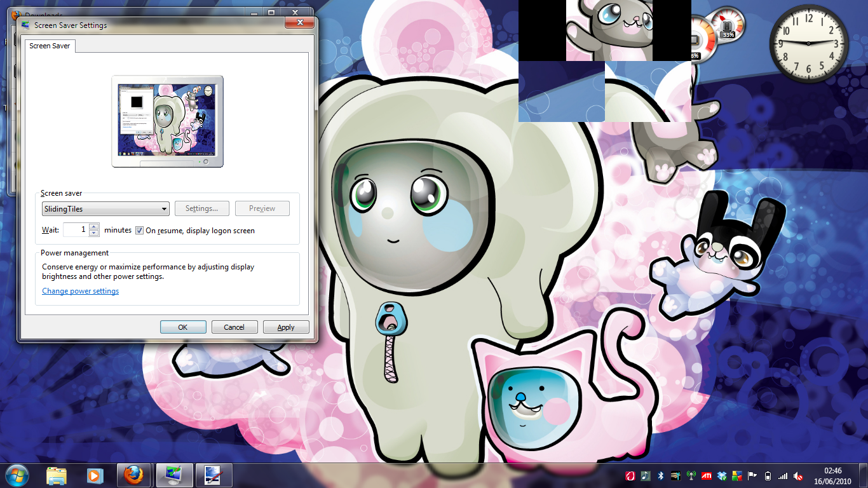Increase the Wait minutes spinner
The width and height of the screenshot is (868, 488).
point(94,226)
